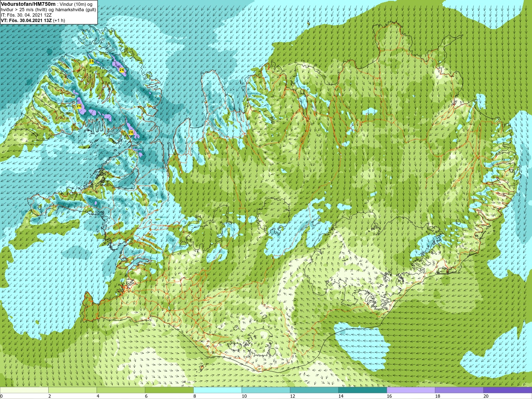Image resolution: width=532 pixels, height=399 pixels.
Task: Click the lowest yellow 26 gust marker
Action: point(131,132)
